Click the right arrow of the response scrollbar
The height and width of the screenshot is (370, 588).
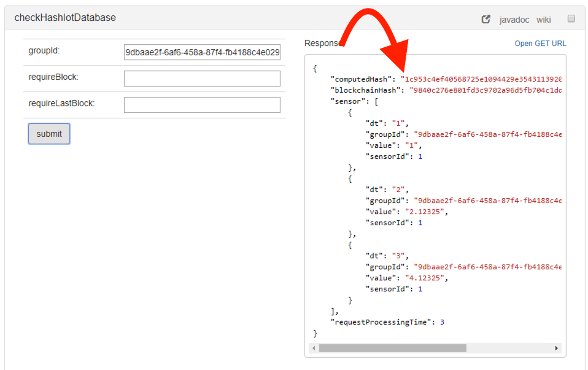click(x=558, y=348)
